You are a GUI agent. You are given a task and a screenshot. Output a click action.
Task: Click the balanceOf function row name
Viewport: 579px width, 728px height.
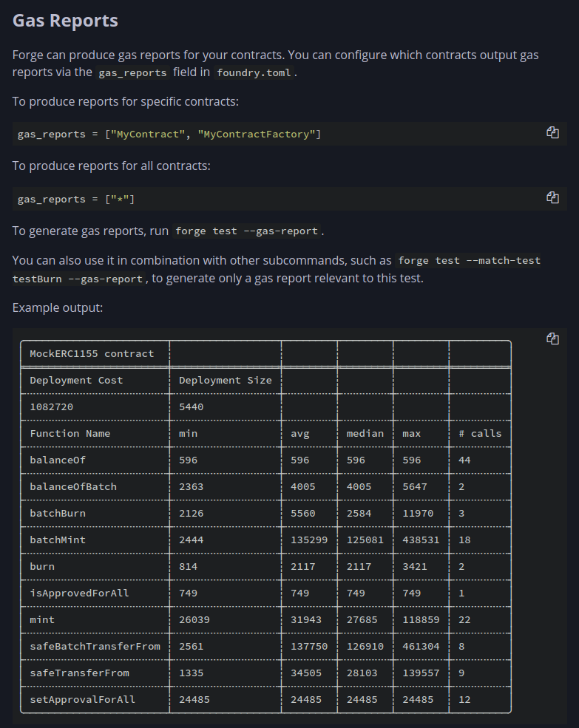(x=58, y=460)
